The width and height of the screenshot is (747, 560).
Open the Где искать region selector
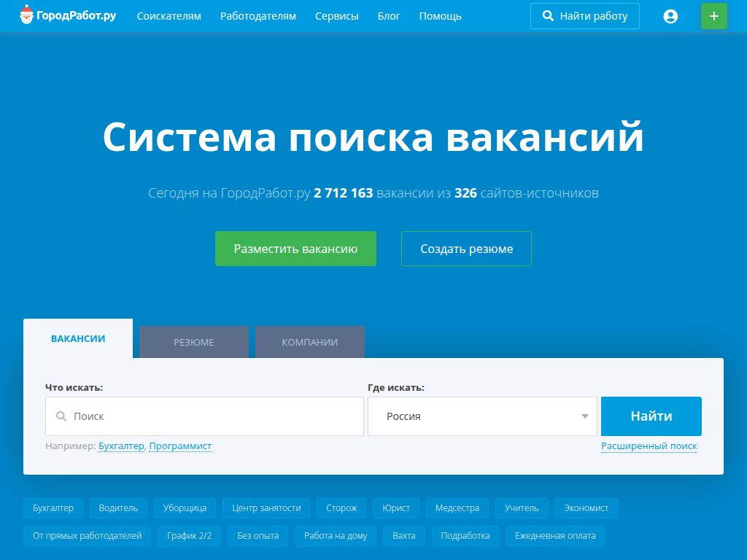click(481, 416)
